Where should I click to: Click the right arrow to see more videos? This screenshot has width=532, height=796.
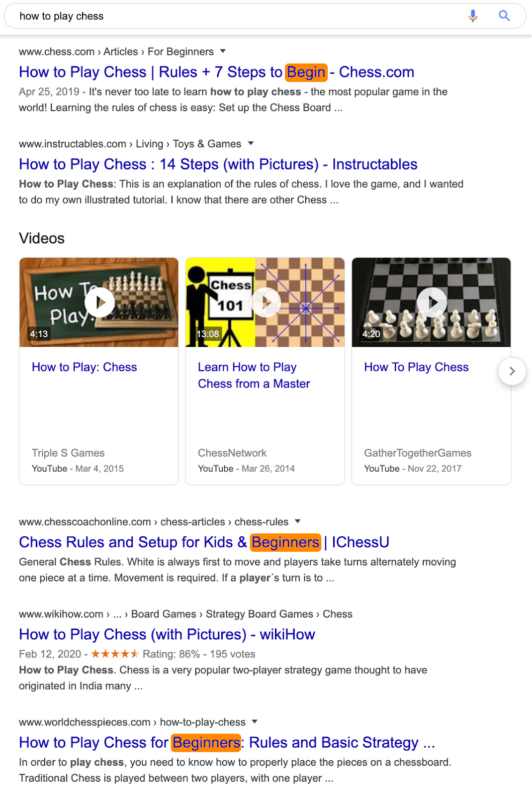(x=513, y=371)
